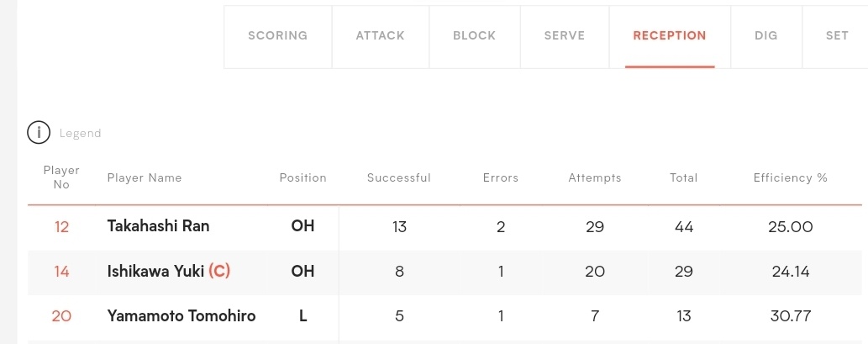Switch to the Scoring tab

click(278, 36)
